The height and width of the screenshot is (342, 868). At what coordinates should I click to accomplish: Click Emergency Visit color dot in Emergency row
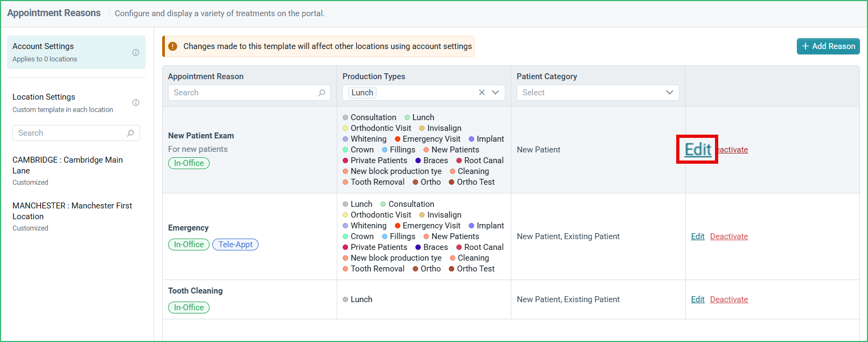click(x=398, y=226)
